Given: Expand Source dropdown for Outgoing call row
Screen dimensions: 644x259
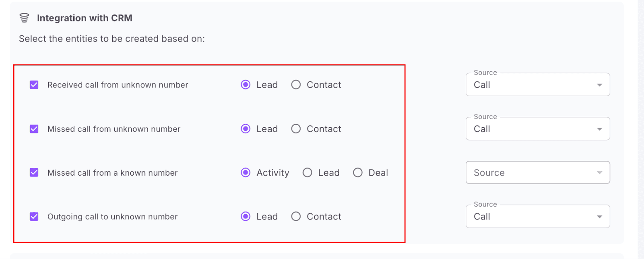Looking at the screenshot, I should tap(537, 217).
